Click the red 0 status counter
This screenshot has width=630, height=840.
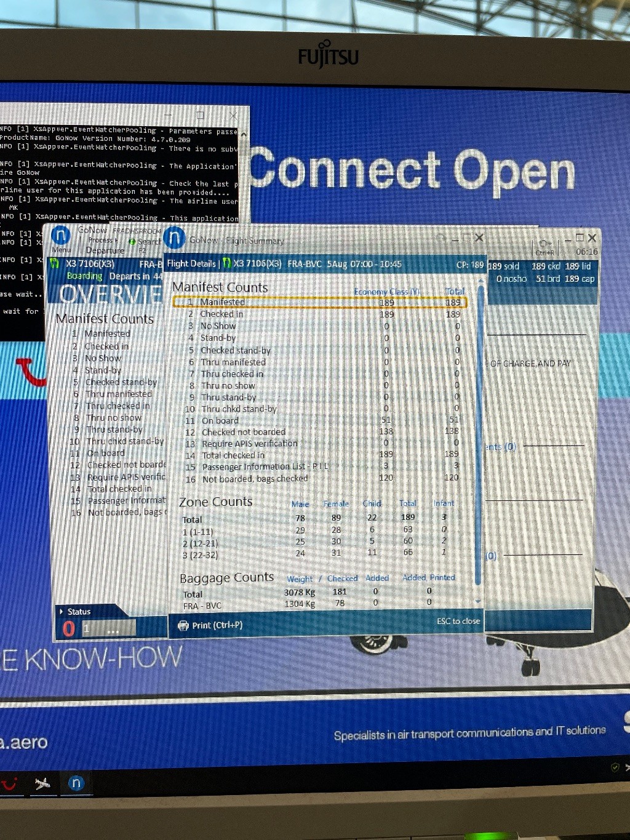coord(68,628)
